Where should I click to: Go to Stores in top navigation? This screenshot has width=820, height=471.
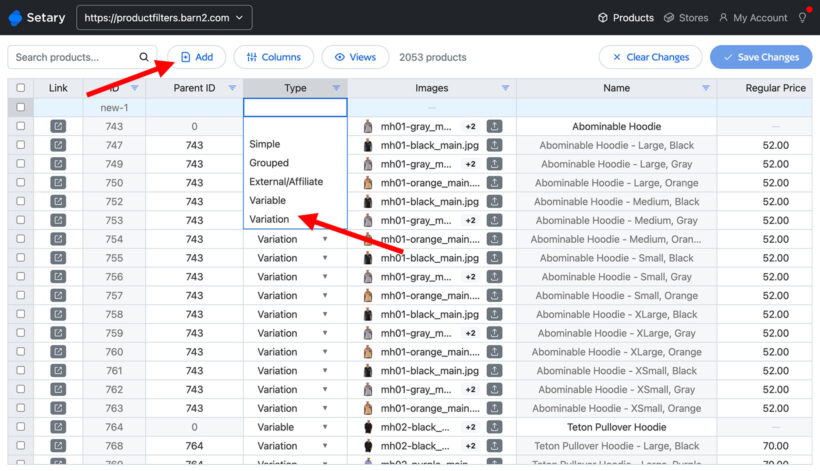(686, 18)
